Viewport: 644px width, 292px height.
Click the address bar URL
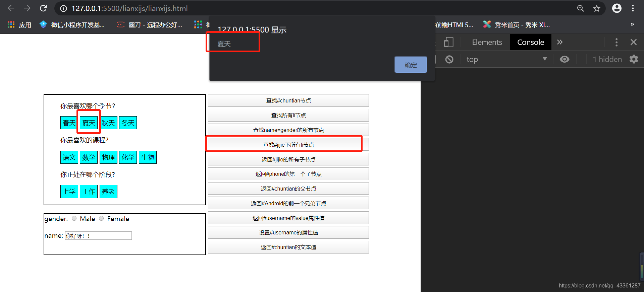point(129,8)
